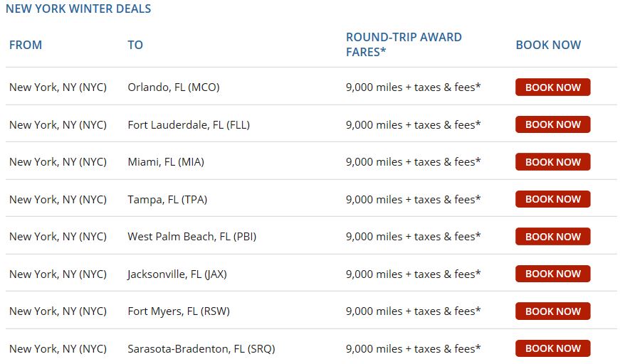Click the TO column header
This screenshot has height=364, width=620.
tap(135, 45)
